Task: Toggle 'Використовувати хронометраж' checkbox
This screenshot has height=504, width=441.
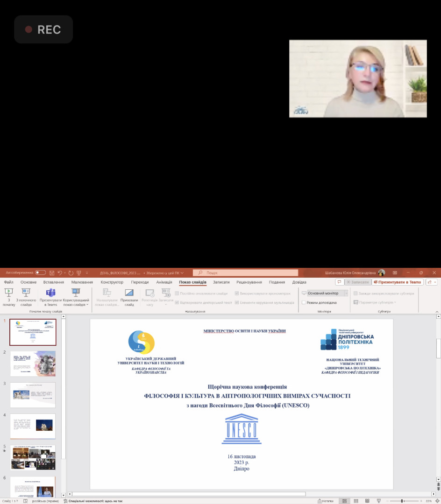Action: pyautogui.click(x=237, y=294)
